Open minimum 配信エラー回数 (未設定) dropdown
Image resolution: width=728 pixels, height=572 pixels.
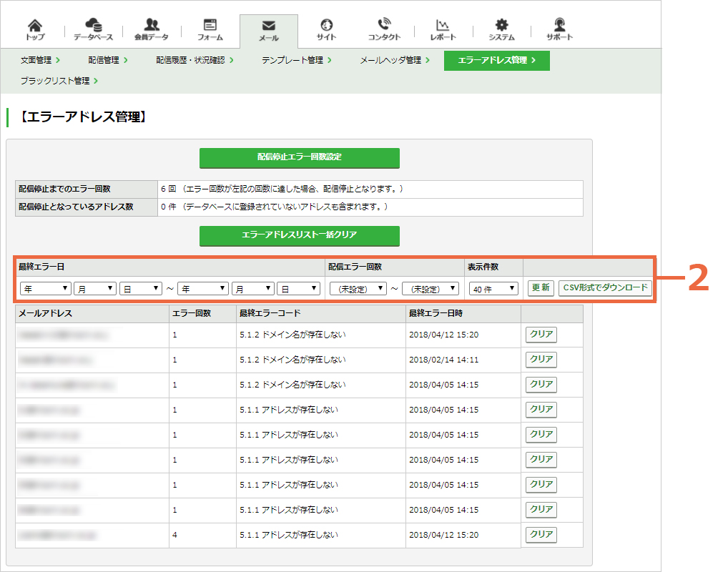point(358,289)
